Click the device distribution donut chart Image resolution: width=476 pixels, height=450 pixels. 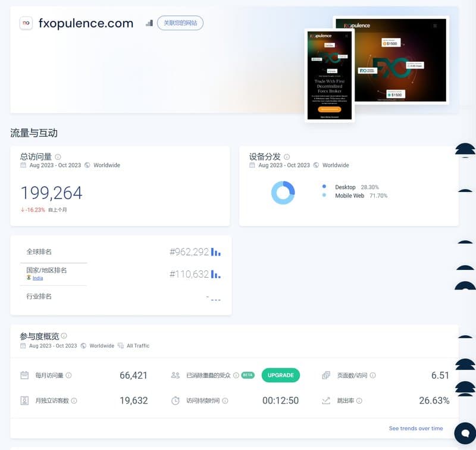click(283, 193)
